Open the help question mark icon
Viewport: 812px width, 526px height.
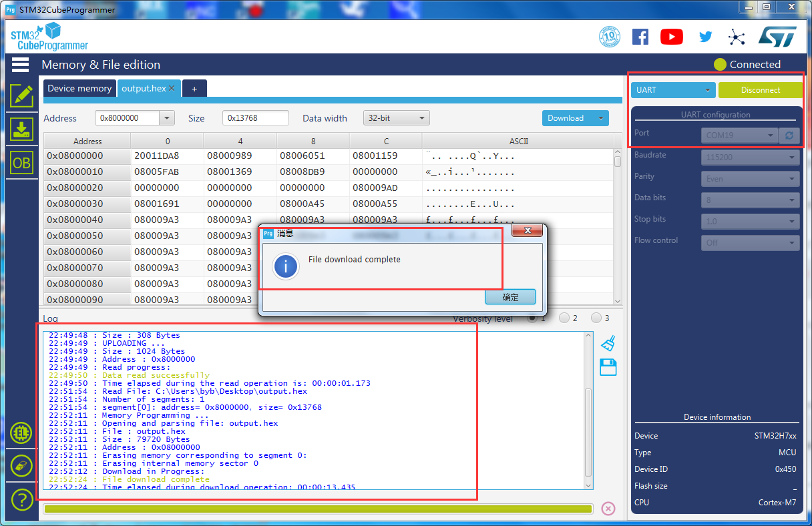pyautogui.click(x=21, y=499)
